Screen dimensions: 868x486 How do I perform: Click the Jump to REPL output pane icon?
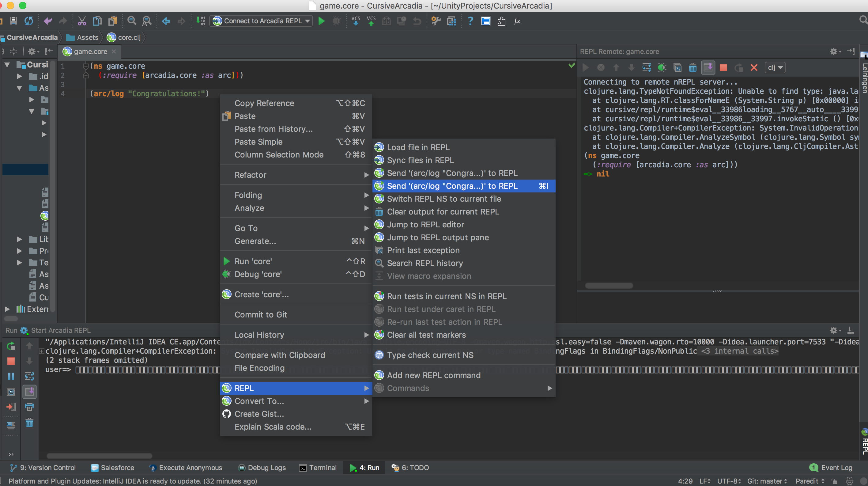click(379, 237)
